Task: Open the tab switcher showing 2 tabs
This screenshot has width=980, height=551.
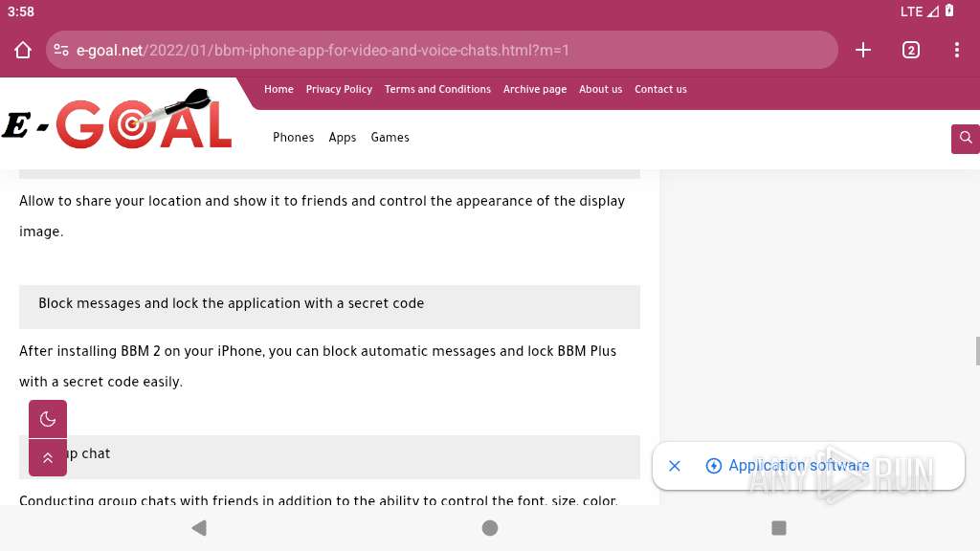Action: click(x=911, y=50)
